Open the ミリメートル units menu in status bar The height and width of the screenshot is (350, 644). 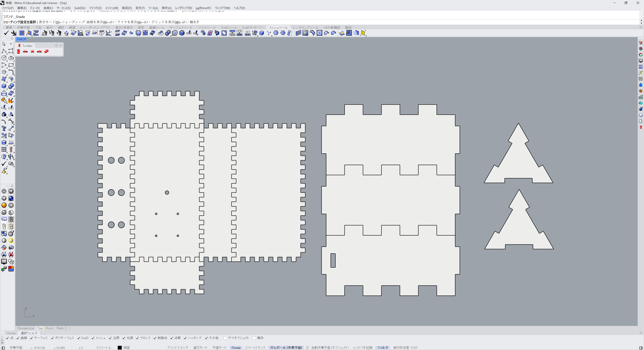pos(103,348)
